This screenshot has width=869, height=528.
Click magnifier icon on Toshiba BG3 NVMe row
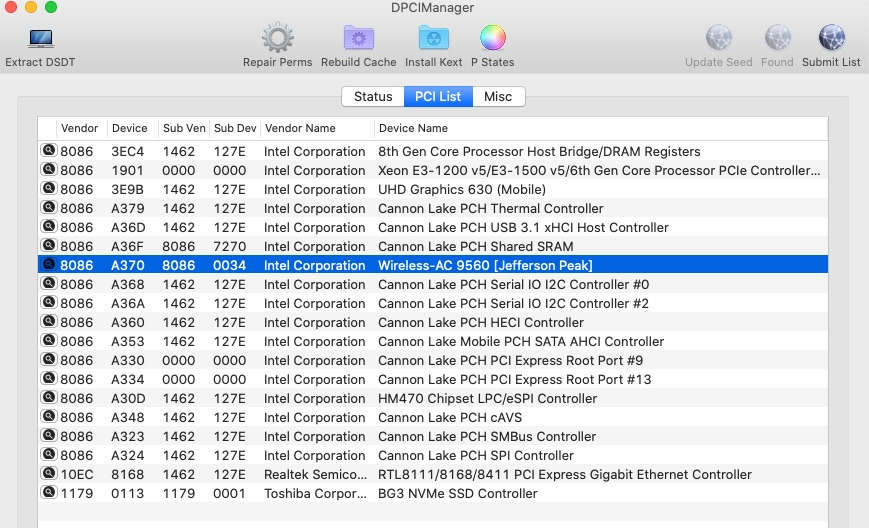point(48,493)
